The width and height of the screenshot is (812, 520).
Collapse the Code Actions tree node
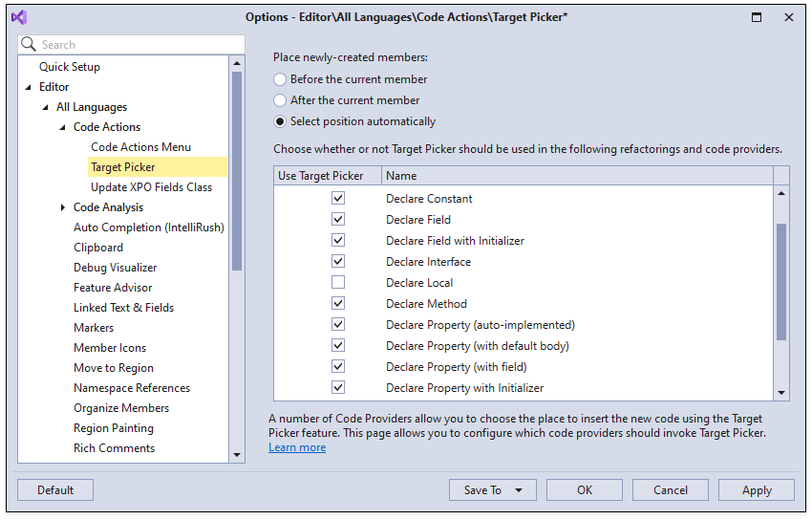[63, 127]
